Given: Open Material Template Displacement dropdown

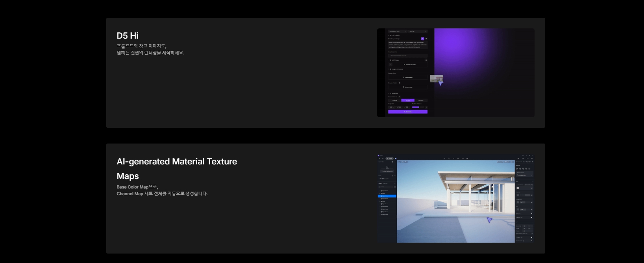Looking at the screenshot, I should 525,175.
